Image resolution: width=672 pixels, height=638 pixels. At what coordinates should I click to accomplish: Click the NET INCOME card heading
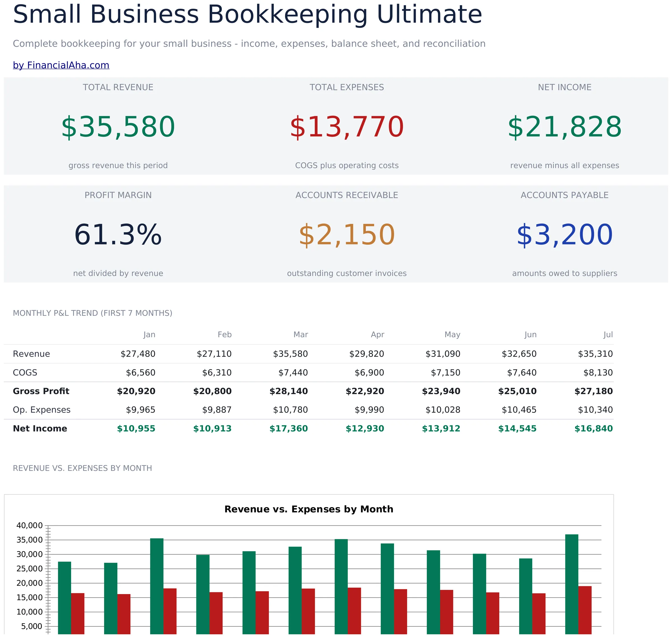564,87
